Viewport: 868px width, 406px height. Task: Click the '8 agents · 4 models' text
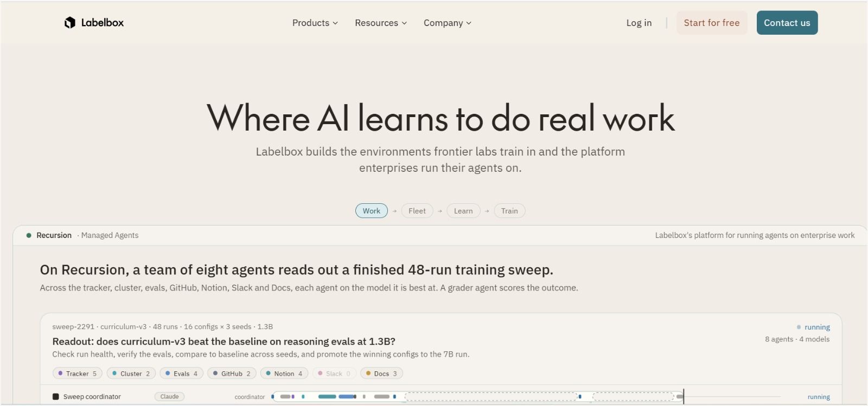(797, 339)
